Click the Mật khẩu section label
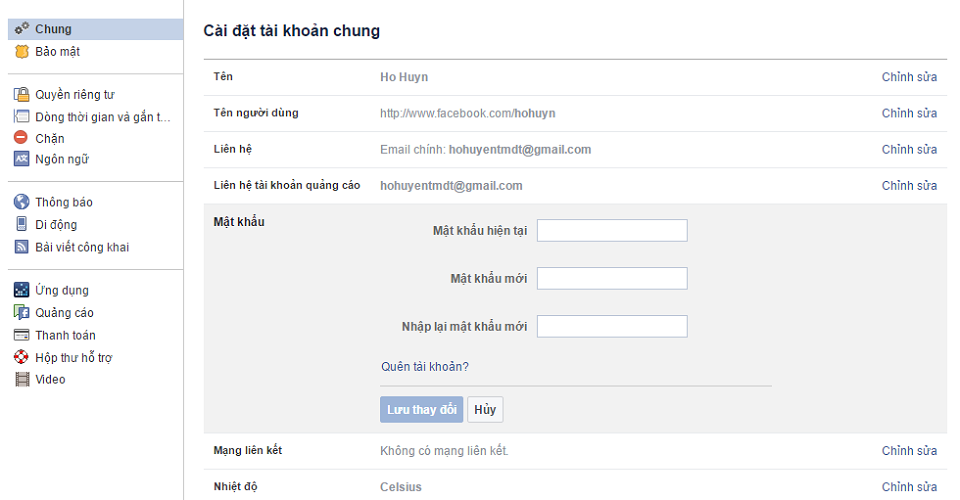 [x=239, y=222]
